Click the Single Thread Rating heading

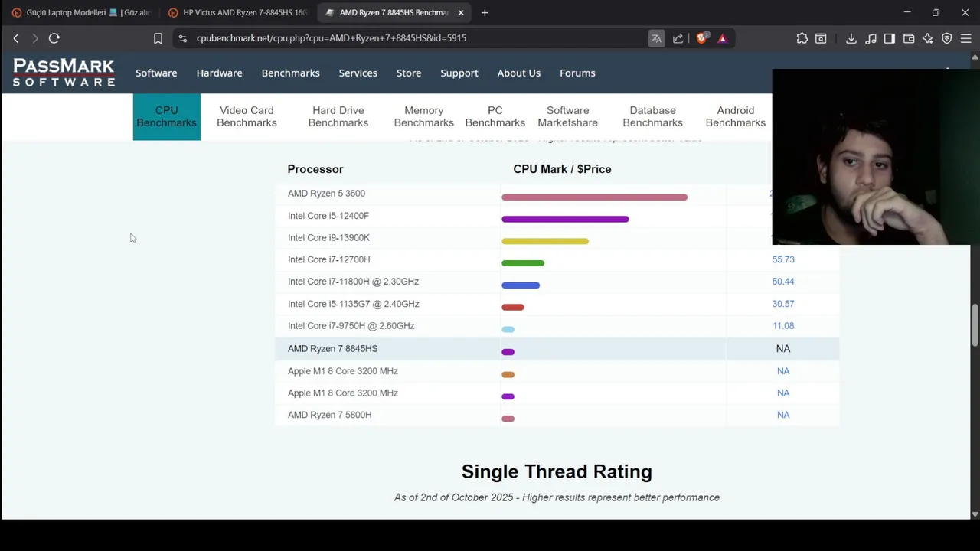(557, 471)
